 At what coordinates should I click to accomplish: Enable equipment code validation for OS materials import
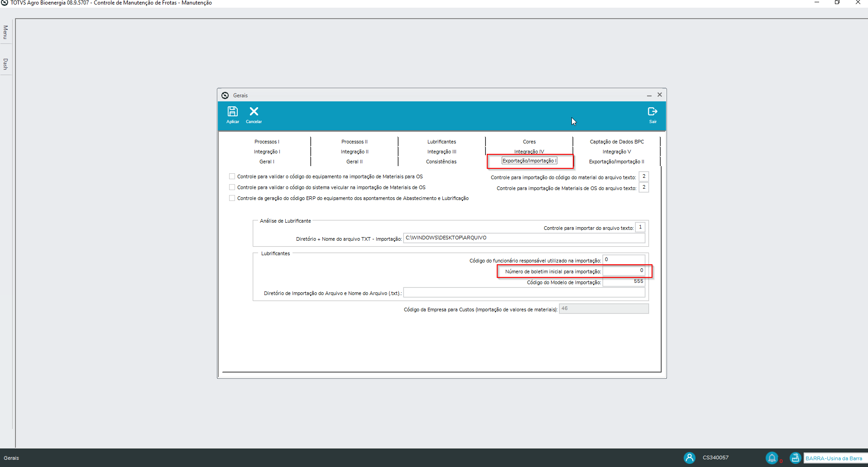tap(232, 176)
